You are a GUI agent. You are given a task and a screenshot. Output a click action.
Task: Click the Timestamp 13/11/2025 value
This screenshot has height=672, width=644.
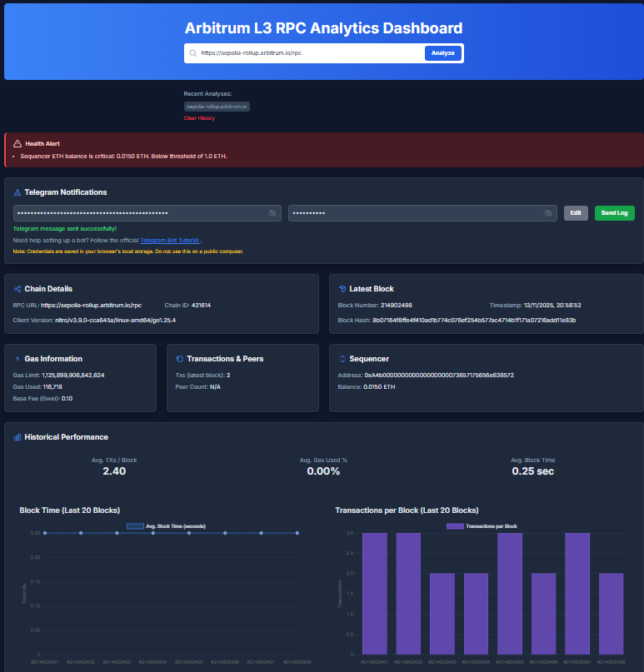(552, 305)
